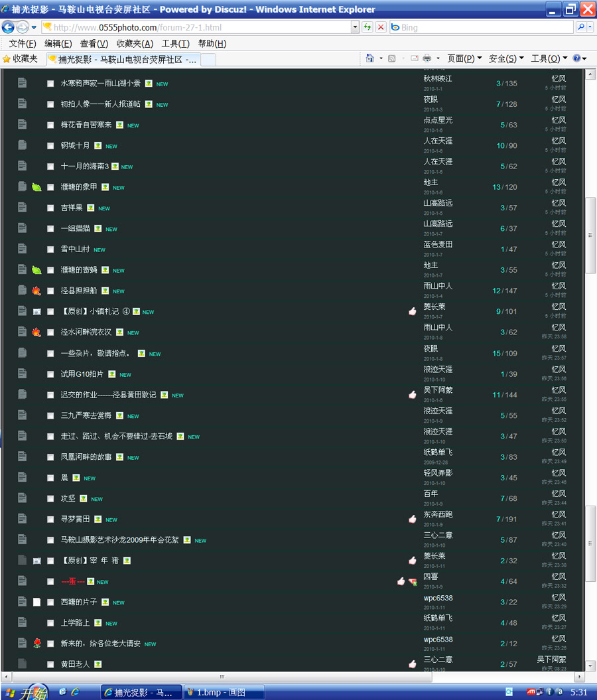
Task: Click the Refresh page icon
Action: pos(367,27)
